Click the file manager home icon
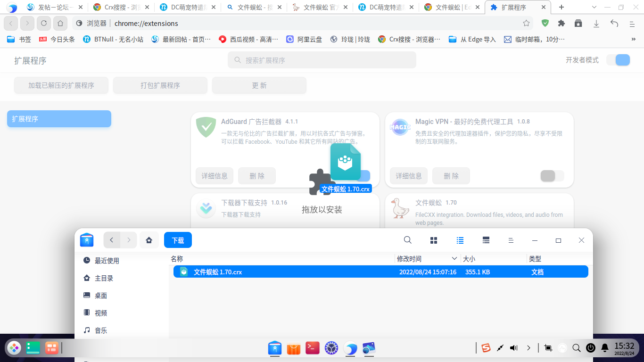Image resolution: width=644 pixels, height=362 pixels. point(149,240)
